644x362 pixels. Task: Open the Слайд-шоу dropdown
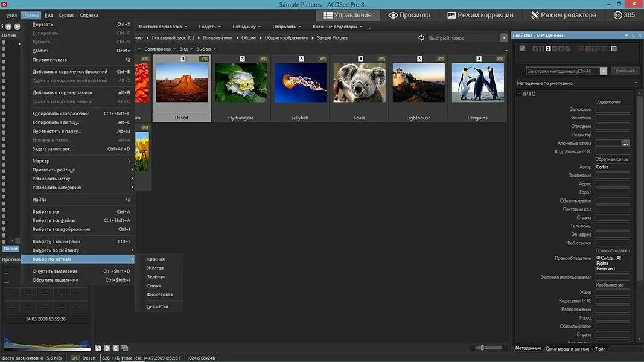pos(246,27)
